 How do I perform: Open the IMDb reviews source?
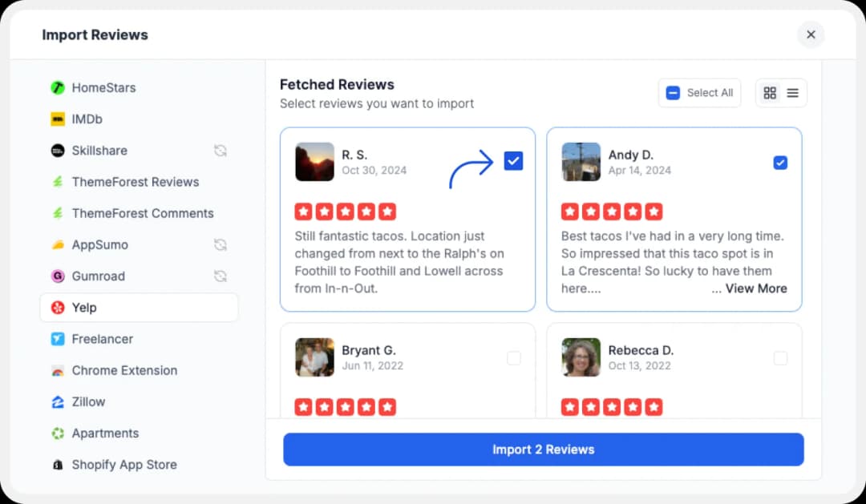pos(59,119)
